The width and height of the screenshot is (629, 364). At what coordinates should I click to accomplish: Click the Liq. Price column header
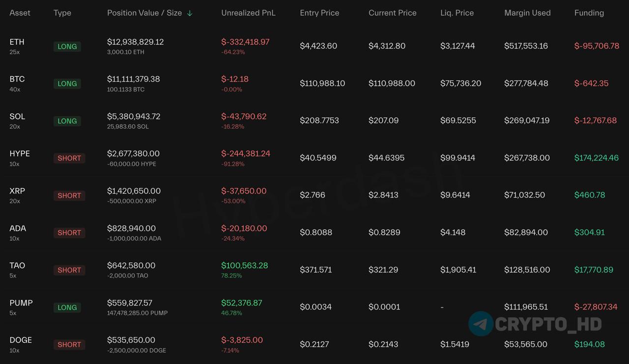457,13
